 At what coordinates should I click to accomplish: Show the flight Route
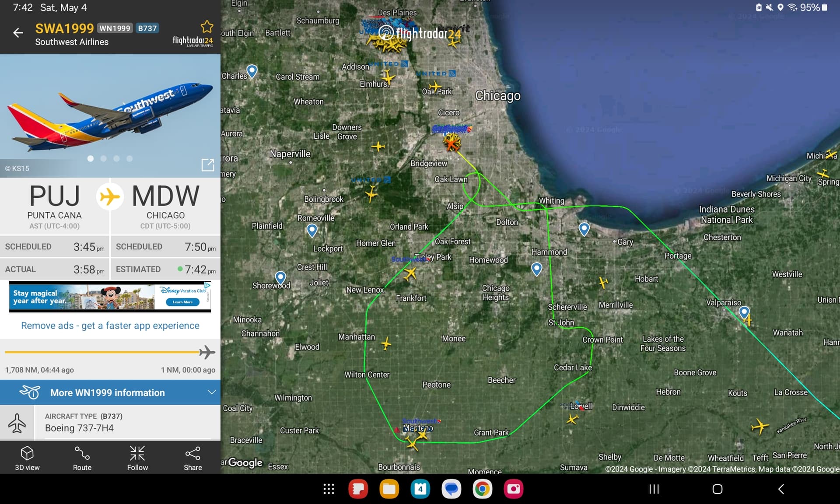[x=82, y=458]
